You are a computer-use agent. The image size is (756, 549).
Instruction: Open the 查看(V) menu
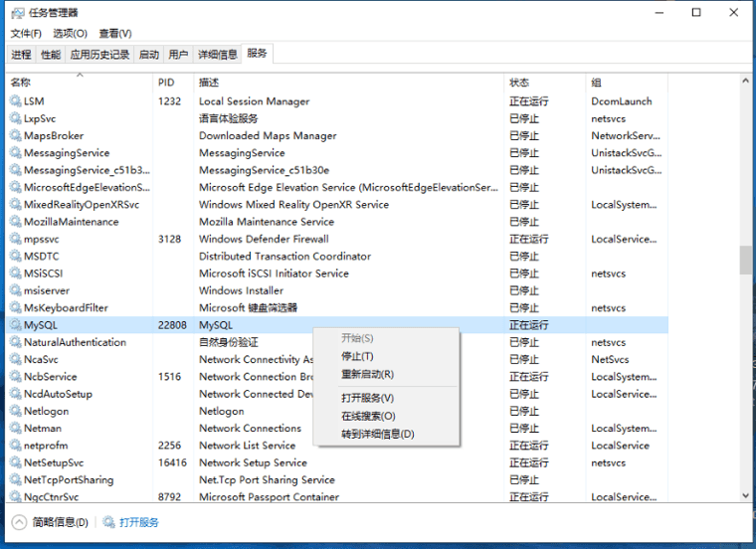[115, 33]
